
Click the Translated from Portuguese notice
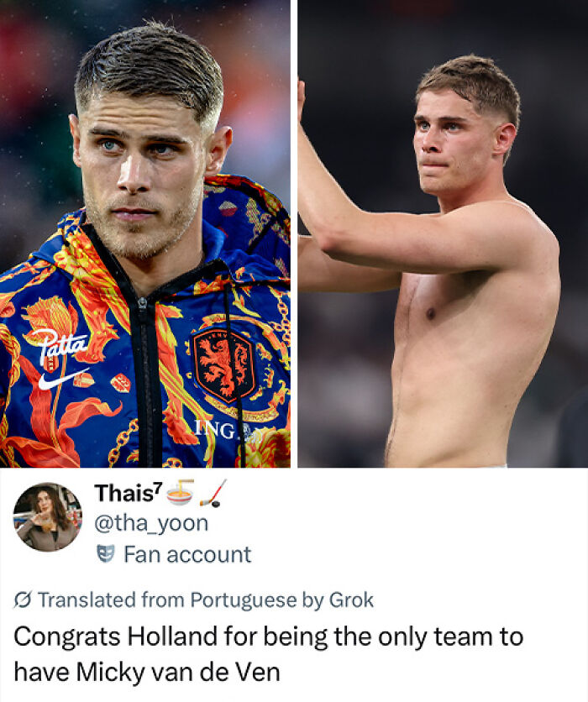pyautogui.click(x=193, y=600)
